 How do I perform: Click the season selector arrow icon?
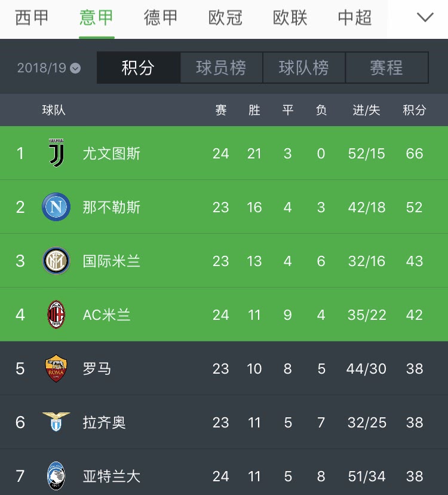coord(75,68)
